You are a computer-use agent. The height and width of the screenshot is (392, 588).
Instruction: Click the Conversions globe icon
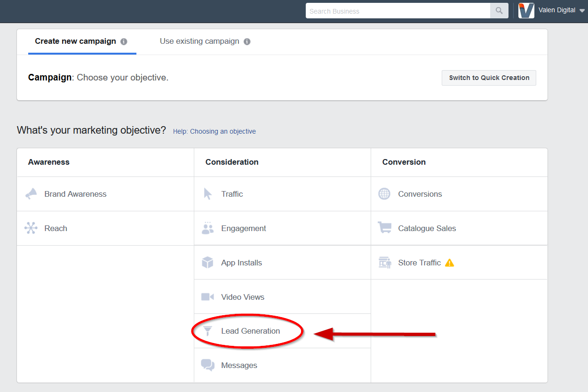(x=384, y=194)
